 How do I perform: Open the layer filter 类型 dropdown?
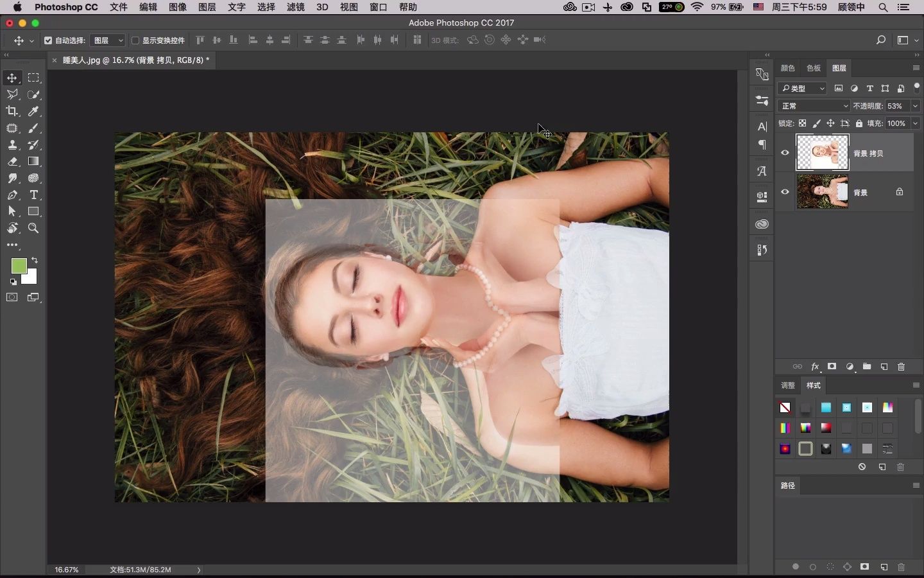(802, 89)
